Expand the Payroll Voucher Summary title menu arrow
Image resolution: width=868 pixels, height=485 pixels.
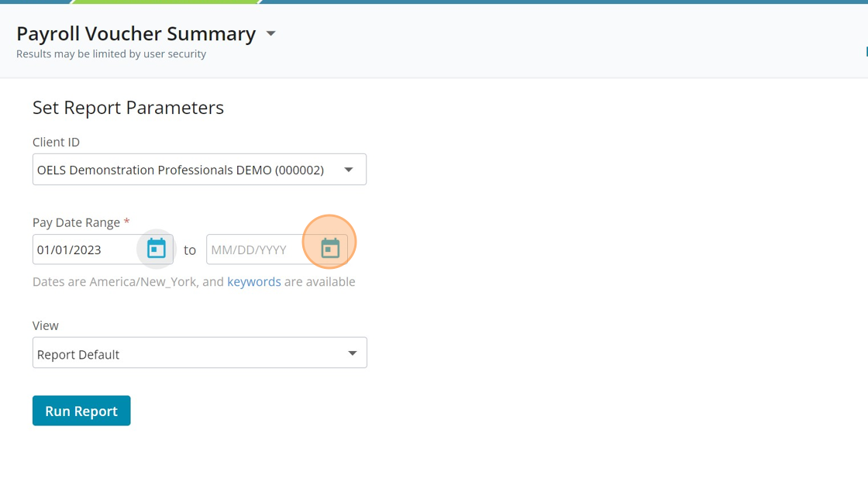[x=270, y=34]
